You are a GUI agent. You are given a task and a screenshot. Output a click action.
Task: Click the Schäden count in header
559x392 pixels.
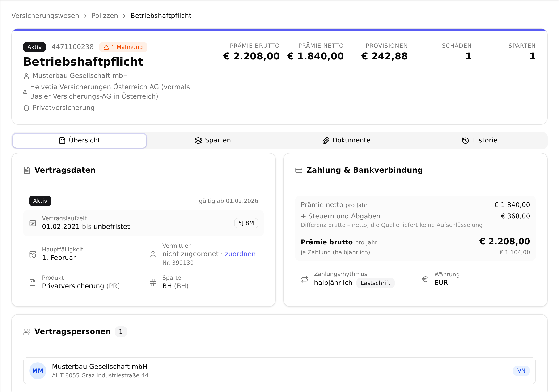point(468,56)
